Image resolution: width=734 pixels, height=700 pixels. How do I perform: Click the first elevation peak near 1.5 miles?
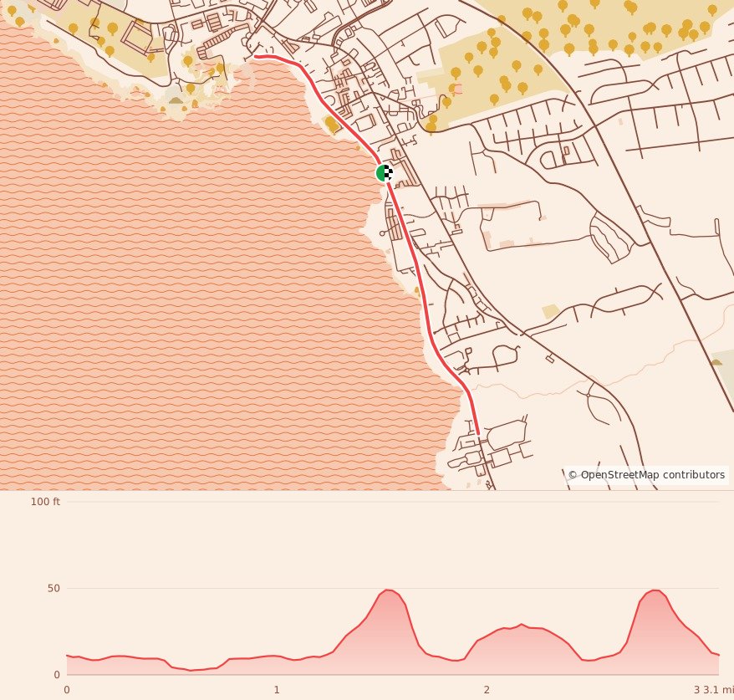pyautogui.click(x=388, y=590)
